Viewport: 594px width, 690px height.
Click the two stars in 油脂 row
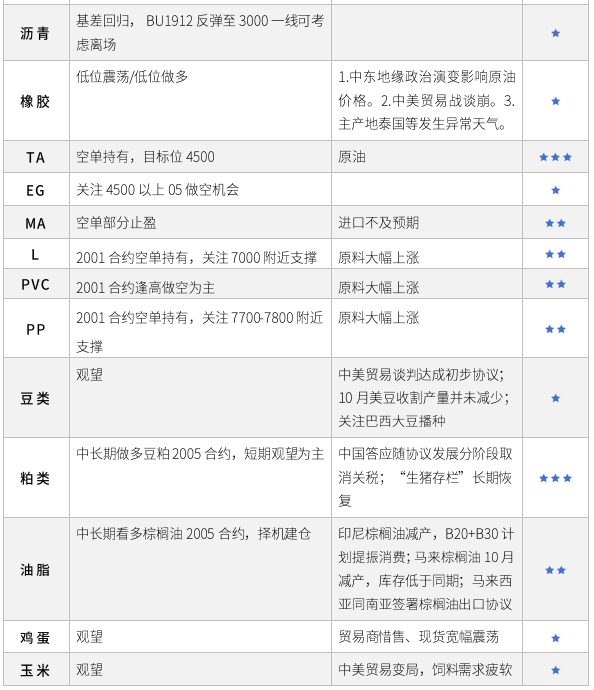coord(555,570)
